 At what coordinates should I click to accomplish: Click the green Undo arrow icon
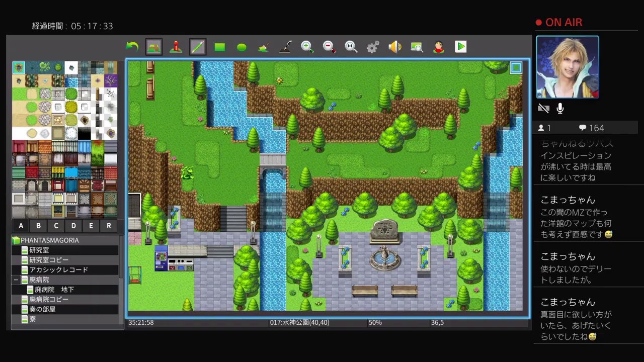132,47
